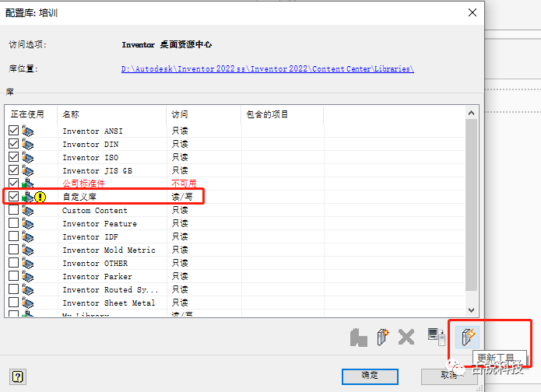Click library icon of Inventor Parker row
The image size is (541, 392).
(x=27, y=276)
